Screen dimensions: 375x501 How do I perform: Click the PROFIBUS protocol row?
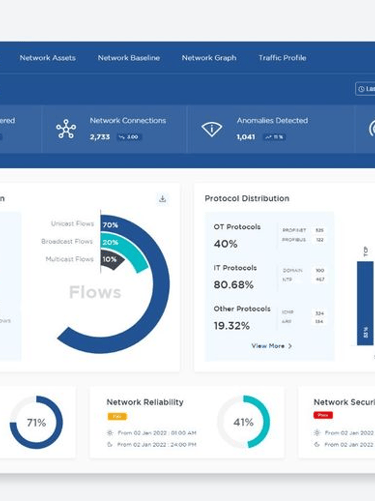[303, 240]
